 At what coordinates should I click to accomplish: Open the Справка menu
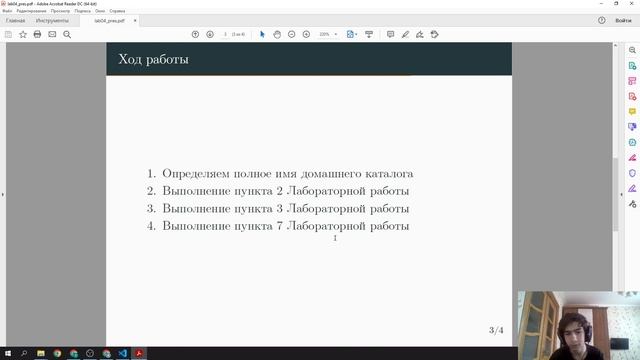coord(117,11)
